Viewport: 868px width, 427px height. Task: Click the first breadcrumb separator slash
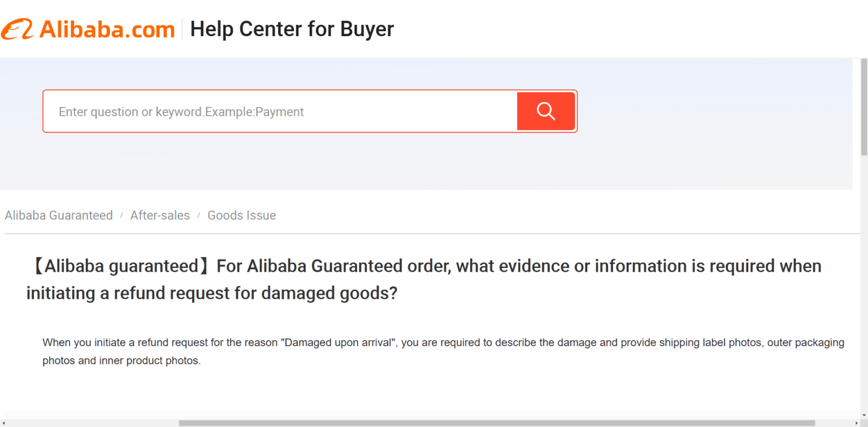121,215
